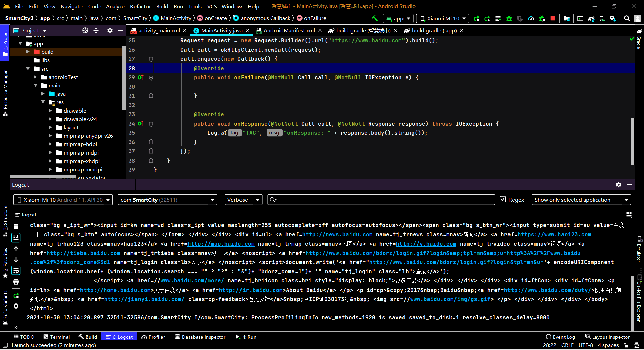Viewport: 644px width, 350px height.
Task: Click the user account avatar icon
Action: pos(638,19)
